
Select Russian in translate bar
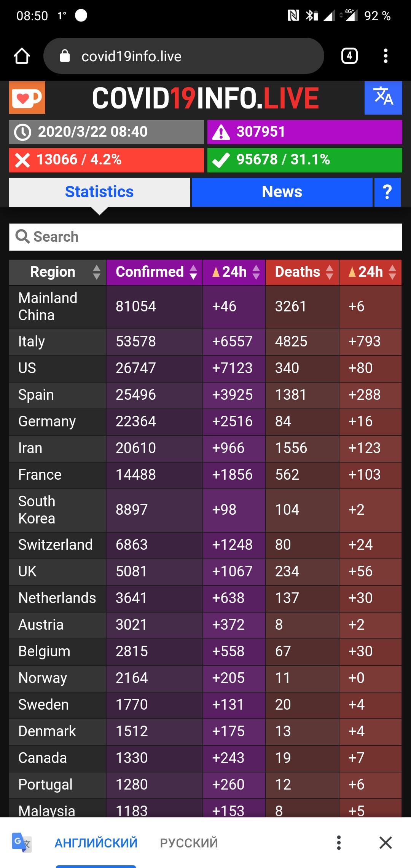(x=189, y=843)
